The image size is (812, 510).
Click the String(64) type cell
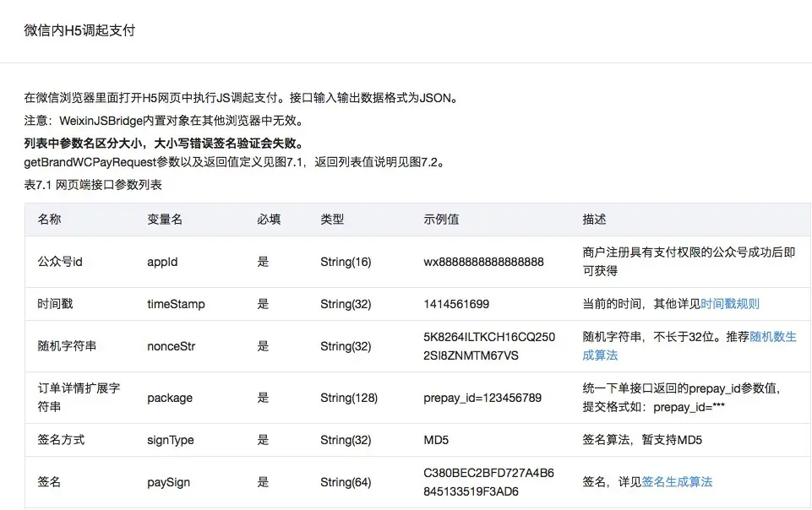(x=346, y=482)
